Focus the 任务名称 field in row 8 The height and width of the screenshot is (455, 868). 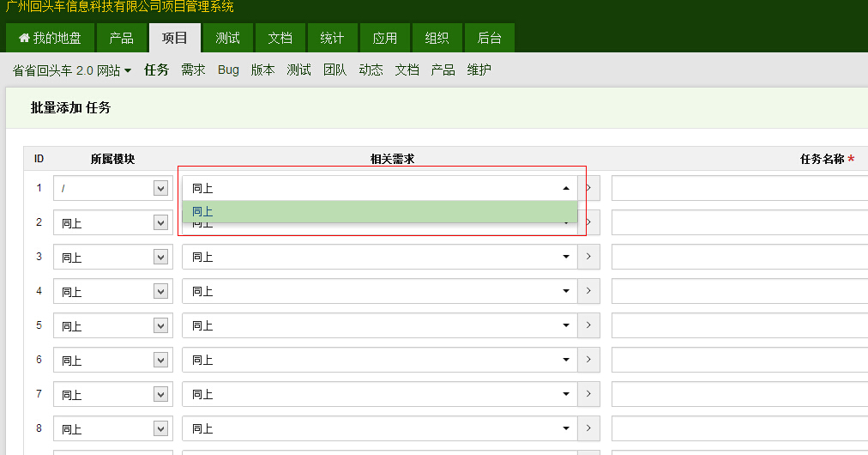point(739,429)
